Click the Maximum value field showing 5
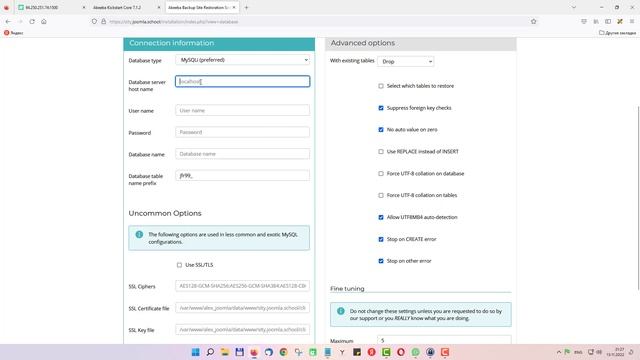 click(444, 340)
